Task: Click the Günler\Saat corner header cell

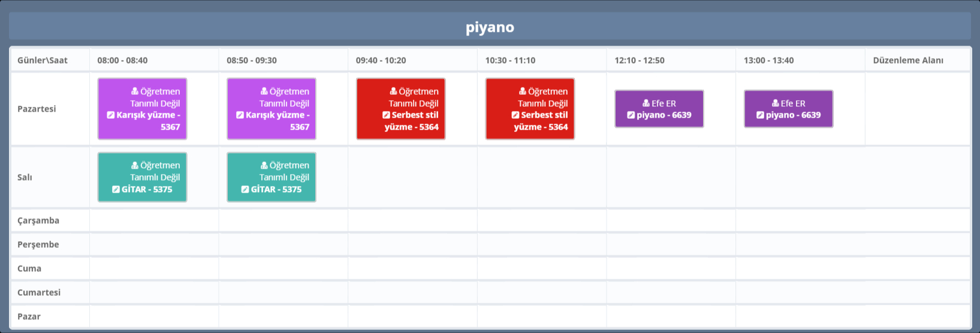Action: (x=43, y=60)
